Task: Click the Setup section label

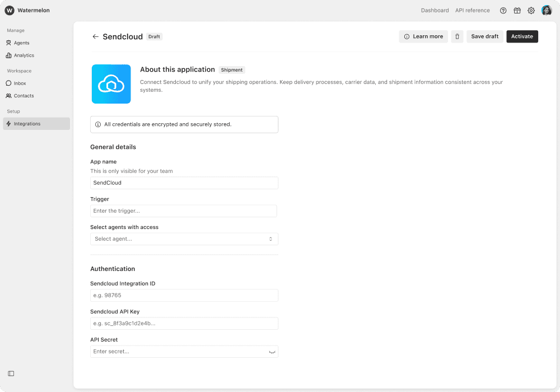Action: point(13,111)
